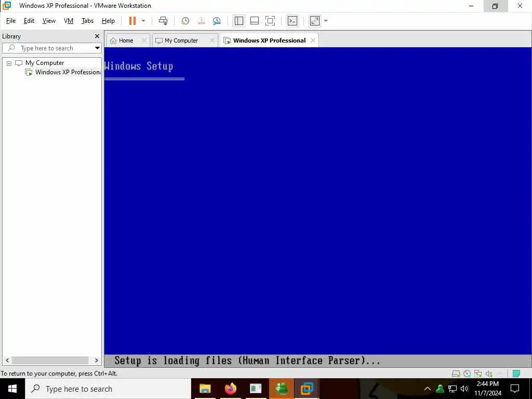Viewport: 532px width, 399px height.
Task: Take a snapshot using the clock icon
Action: click(185, 21)
